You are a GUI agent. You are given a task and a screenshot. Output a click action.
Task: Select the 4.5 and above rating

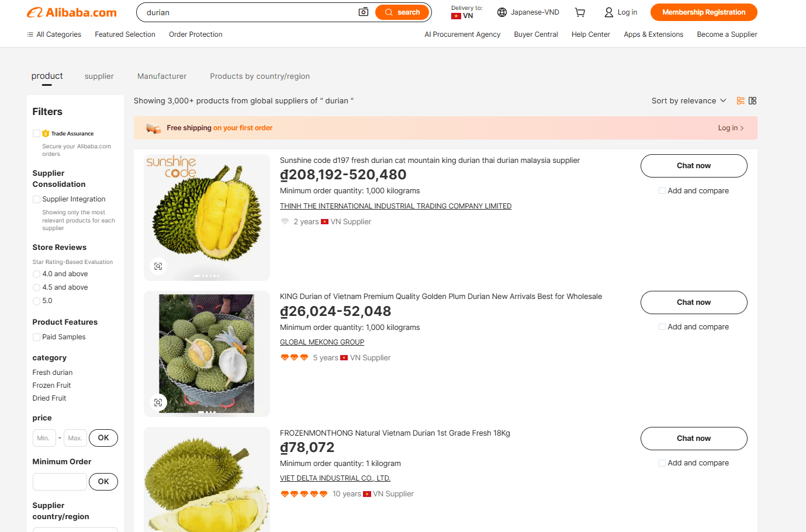37,287
